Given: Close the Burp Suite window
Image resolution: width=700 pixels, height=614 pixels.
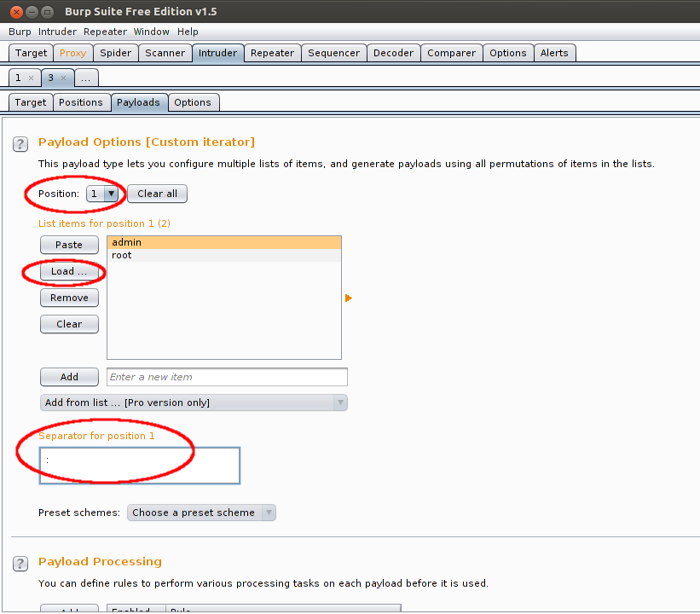Looking at the screenshot, I should click(16, 12).
